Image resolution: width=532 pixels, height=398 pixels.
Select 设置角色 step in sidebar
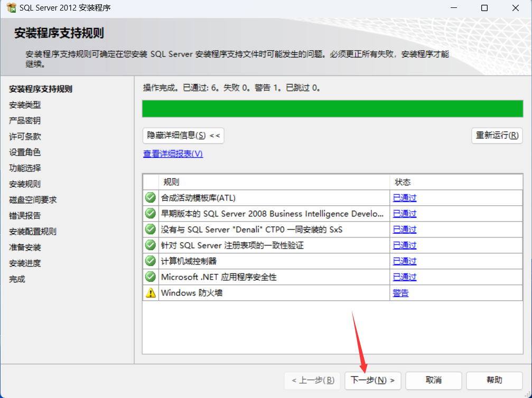(25, 152)
